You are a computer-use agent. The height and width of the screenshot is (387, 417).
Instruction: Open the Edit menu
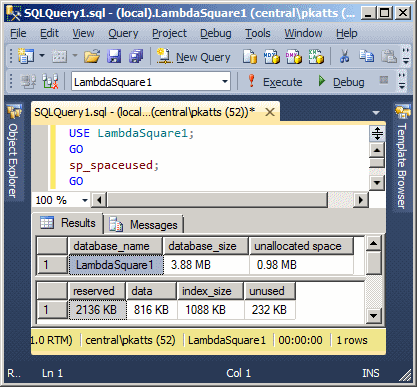coord(49,33)
